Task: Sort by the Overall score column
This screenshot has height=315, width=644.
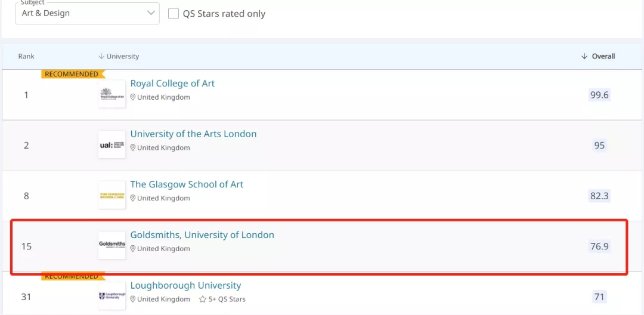Action: (x=598, y=56)
